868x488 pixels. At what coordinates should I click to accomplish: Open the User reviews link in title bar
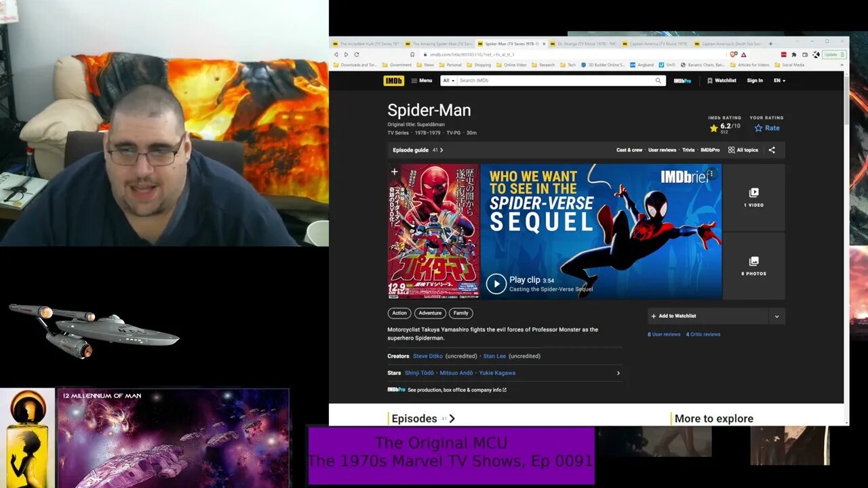pyautogui.click(x=662, y=150)
